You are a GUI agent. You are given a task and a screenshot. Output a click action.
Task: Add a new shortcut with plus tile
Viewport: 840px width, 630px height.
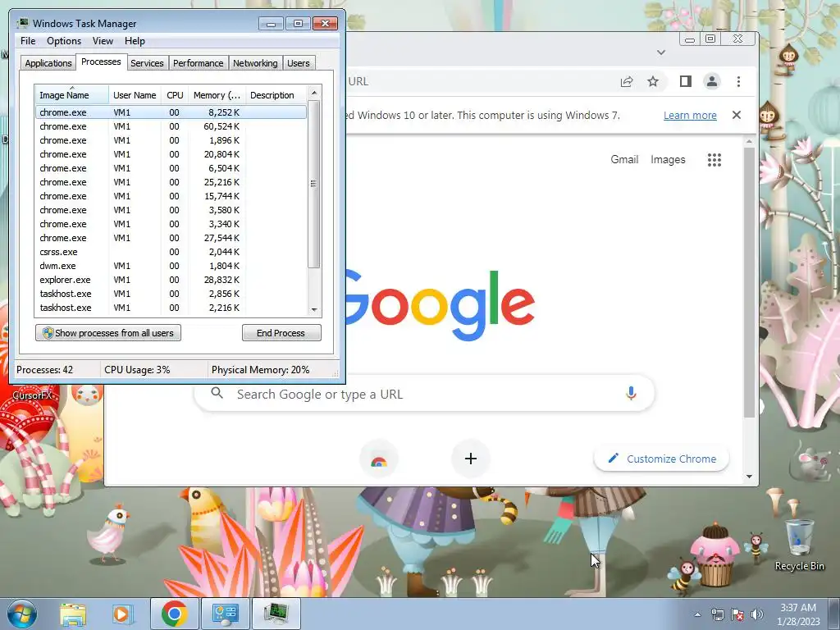coord(470,459)
